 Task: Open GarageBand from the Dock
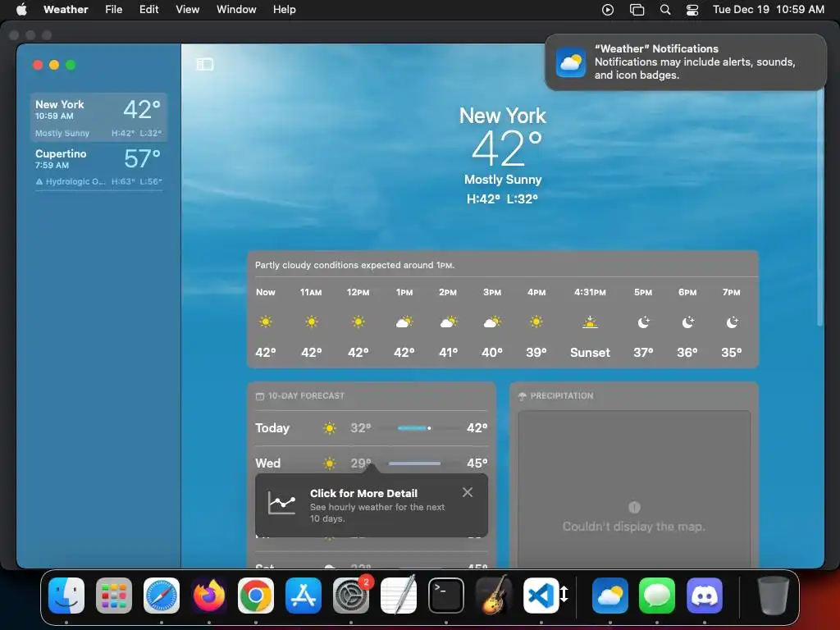(x=493, y=596)
